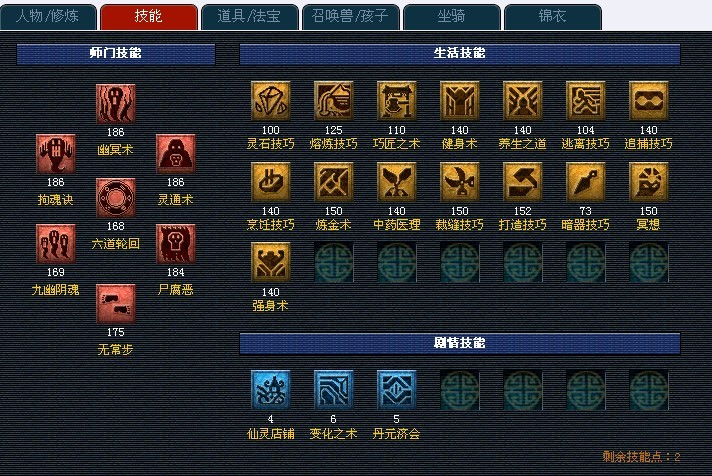Click the 变化之术 story skill icon
Image resolution: width=712 pixels, height=476 pixels.
[333, 390]
